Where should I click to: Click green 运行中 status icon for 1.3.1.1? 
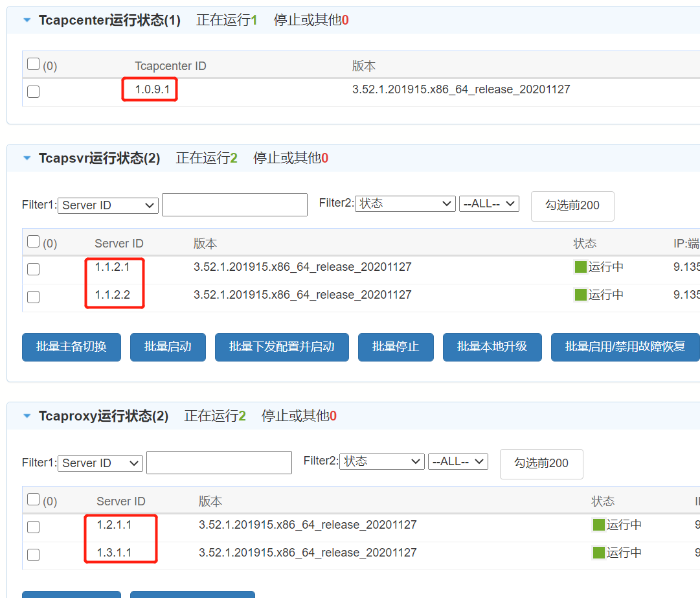tap(599, 553)
